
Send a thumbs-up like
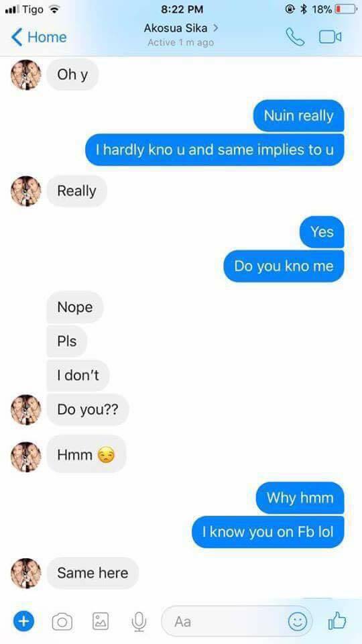click(337, 621)
